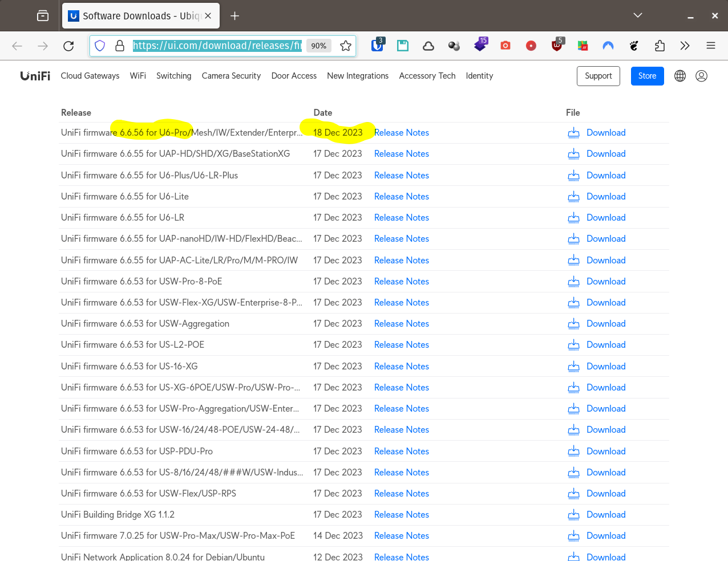The image size is (728, 561).
Task: Click the cloud-shaped extension icon
Action: pyautogui.click(x=428, y=46)
